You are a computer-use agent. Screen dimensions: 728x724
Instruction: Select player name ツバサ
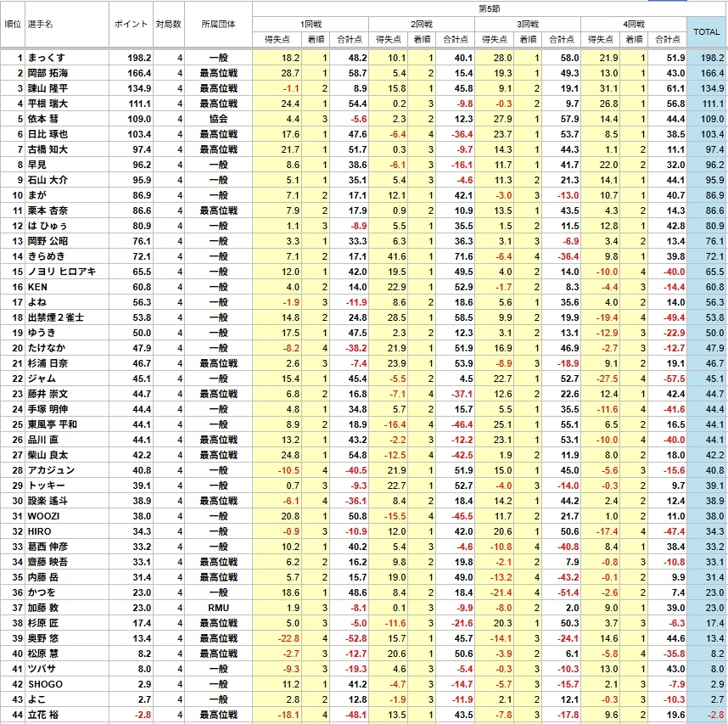[x=42, y=669]
